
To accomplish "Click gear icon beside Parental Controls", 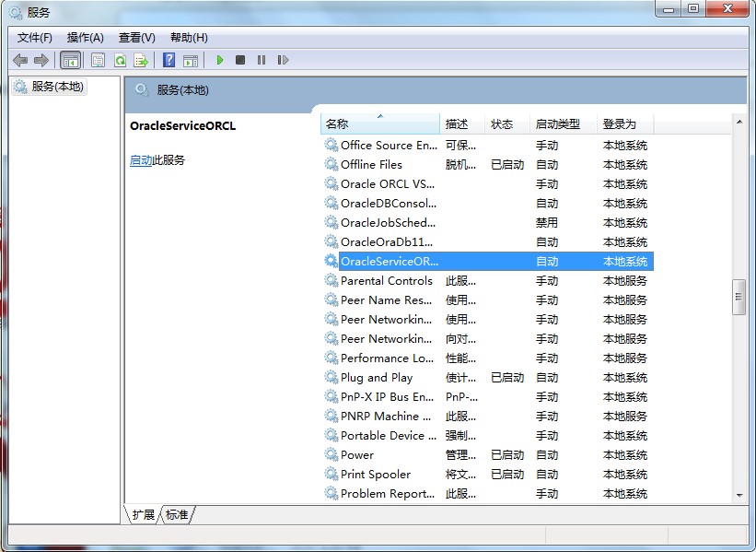I will pyautogui.click(x=331, y=280).
